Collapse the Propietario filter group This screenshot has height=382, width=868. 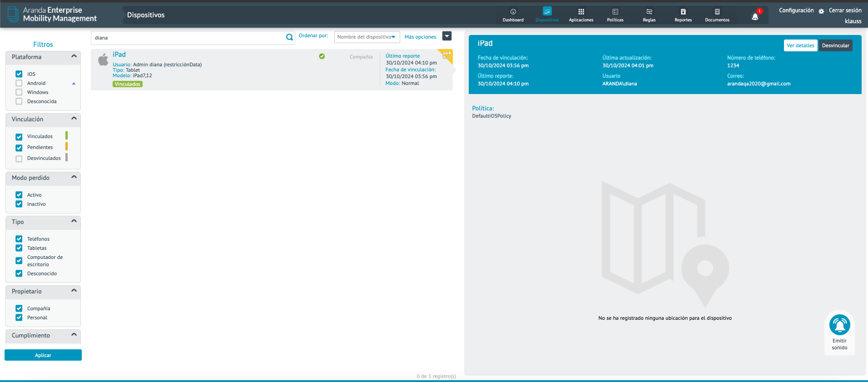point(74,291)
